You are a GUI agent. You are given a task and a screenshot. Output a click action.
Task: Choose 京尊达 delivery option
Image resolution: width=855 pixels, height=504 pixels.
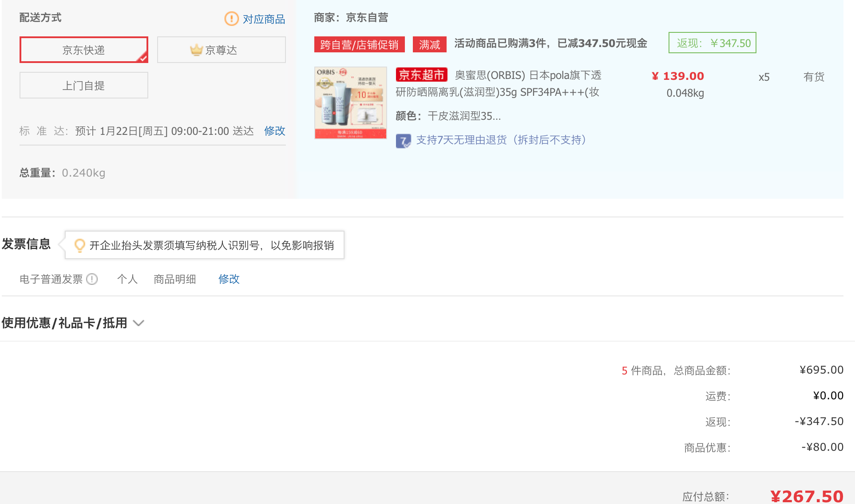221,50
